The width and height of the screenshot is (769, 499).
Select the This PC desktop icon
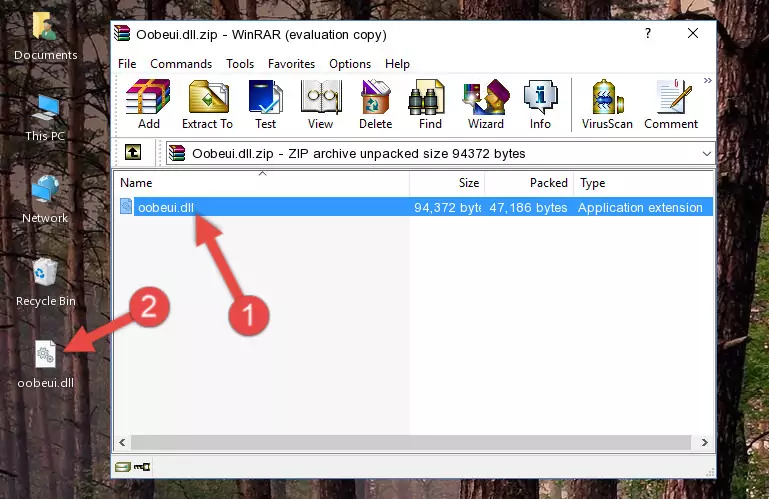click(x=45, y=118)
